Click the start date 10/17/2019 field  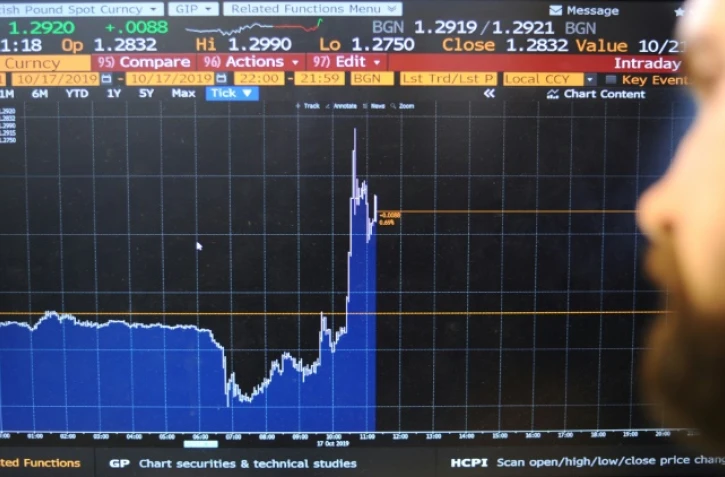pyautogui.click(x=55, y=79)
